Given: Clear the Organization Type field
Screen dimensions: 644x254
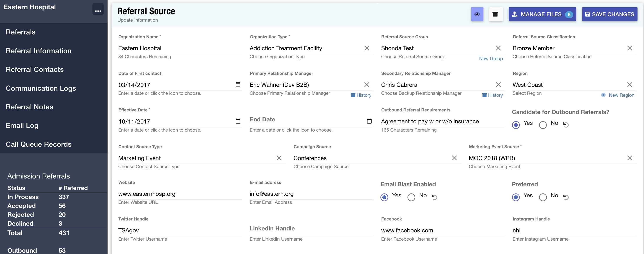Looking at the screenshot, I should pyautogui.click(x=367, y=48).
